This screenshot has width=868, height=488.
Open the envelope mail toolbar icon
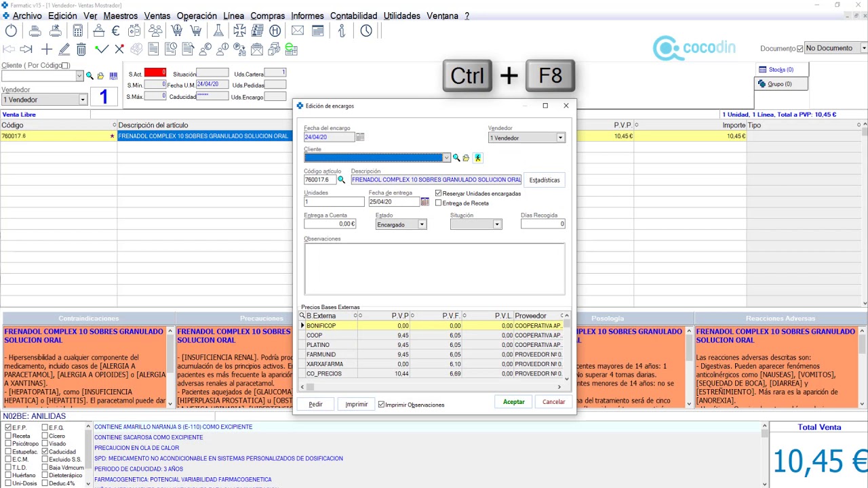pos(298,30)
